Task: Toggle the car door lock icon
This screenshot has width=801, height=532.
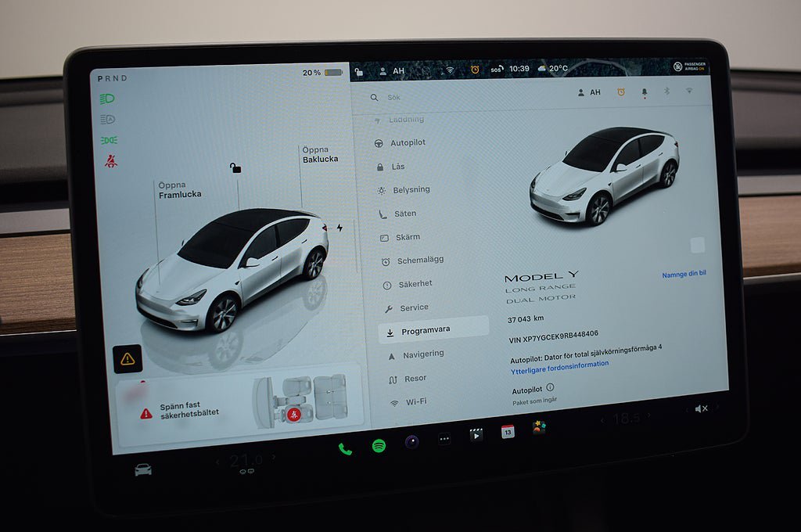Action: click(235, 167)
